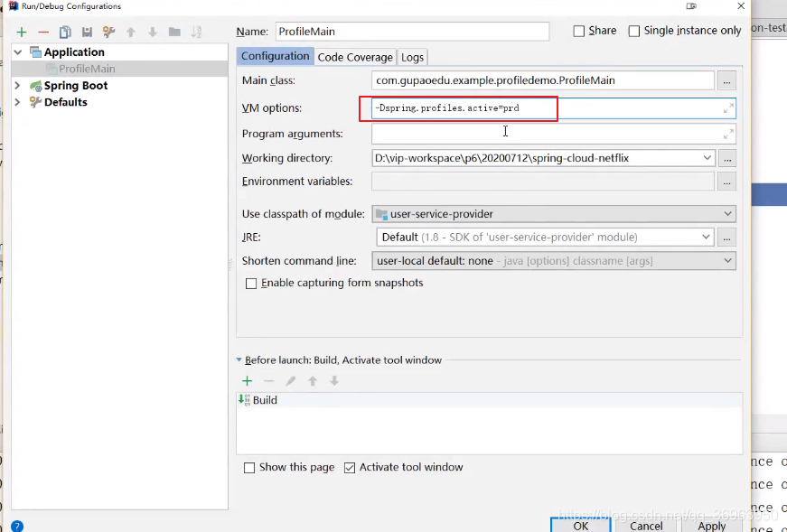Click into the Main class field
Viewport: 787px width, 532px height.
click(x=543, y=80)
